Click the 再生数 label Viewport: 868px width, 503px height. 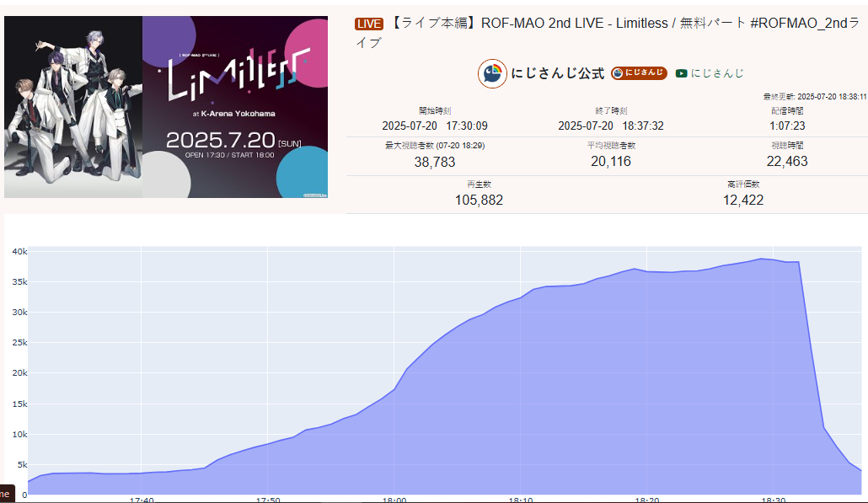pyautogui.click(x=479, y=185)
